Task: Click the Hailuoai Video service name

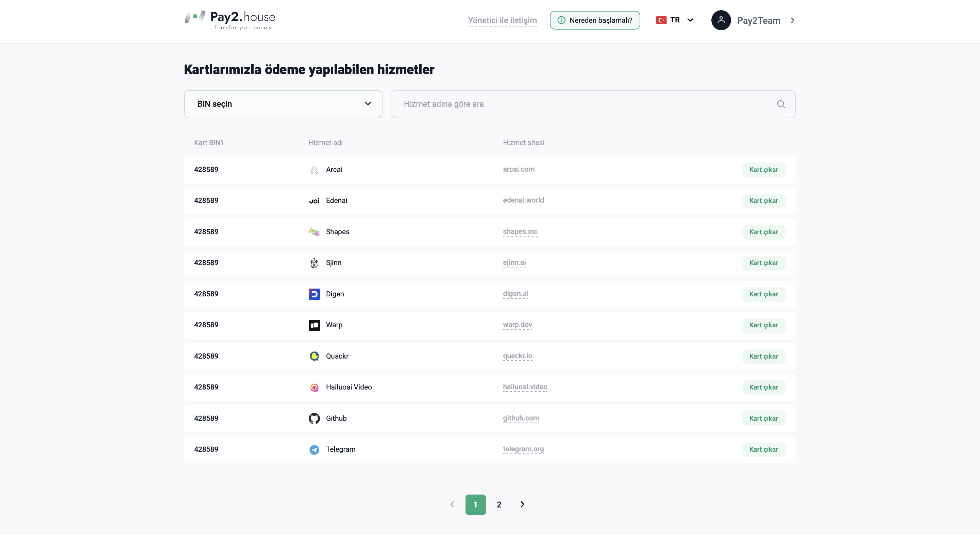Action: [349, 387]
